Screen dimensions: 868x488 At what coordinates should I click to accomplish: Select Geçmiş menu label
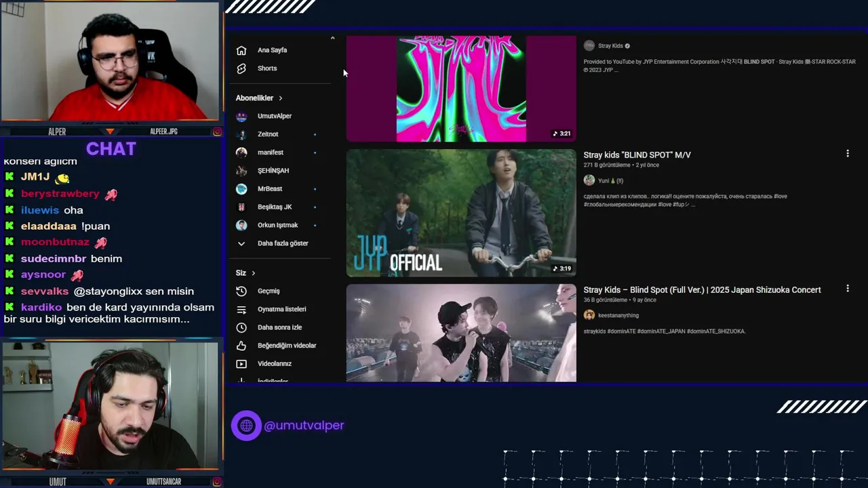269,291
